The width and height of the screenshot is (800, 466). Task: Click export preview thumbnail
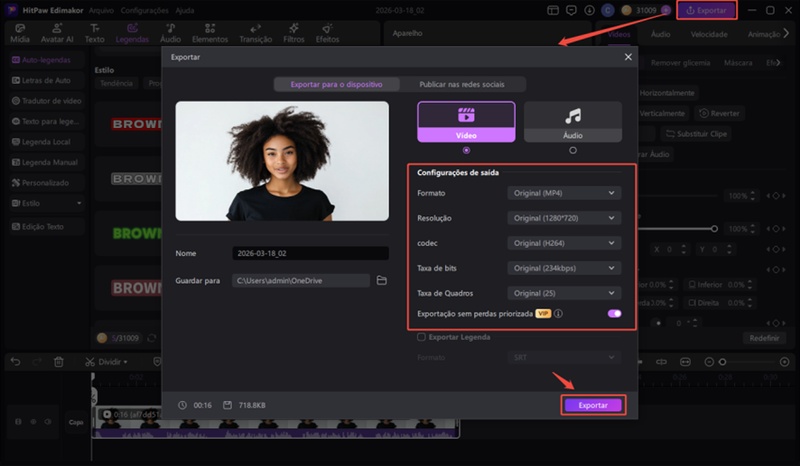pyautogui.click(x=282, y=161)
